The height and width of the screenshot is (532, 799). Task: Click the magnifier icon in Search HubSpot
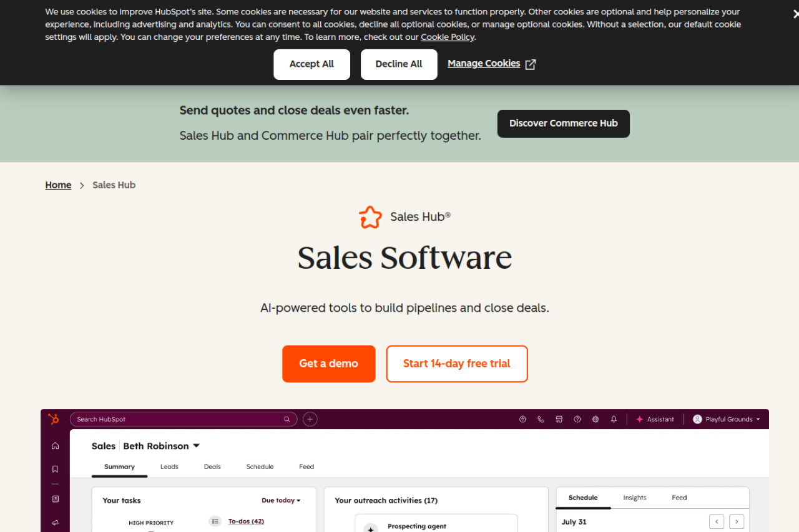coord(287,419)
